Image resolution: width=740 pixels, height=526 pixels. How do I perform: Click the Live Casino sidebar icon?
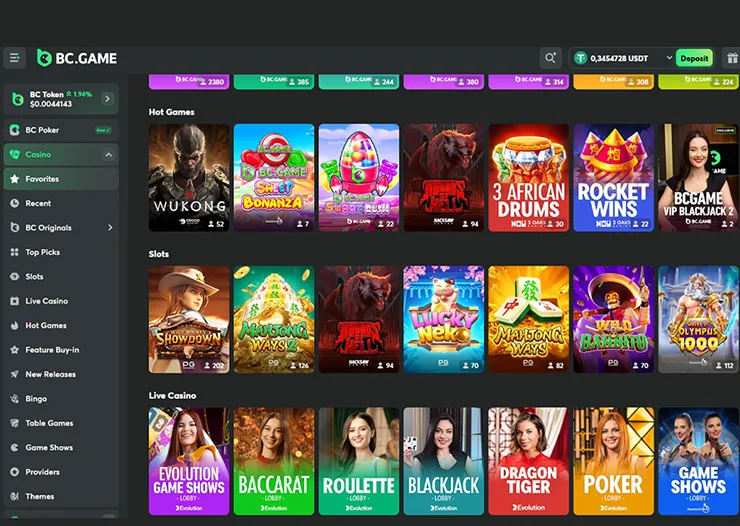click(15, 301)
